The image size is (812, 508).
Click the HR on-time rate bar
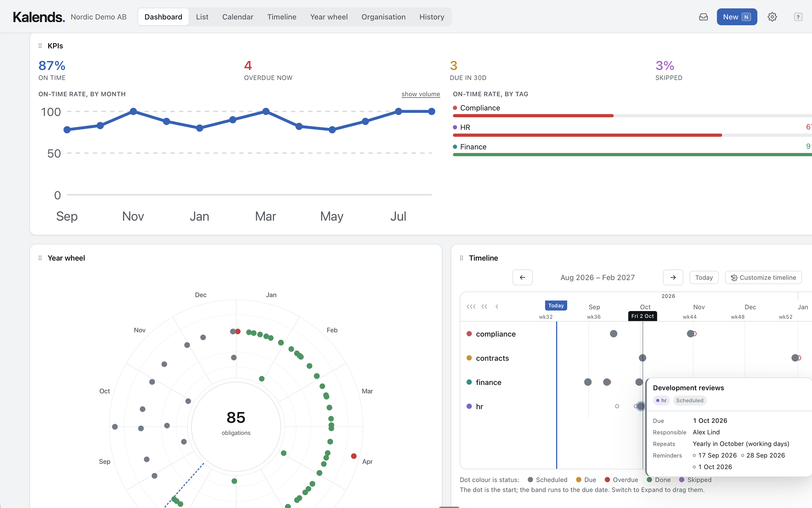pyautogui.click(x=632, y=135)
